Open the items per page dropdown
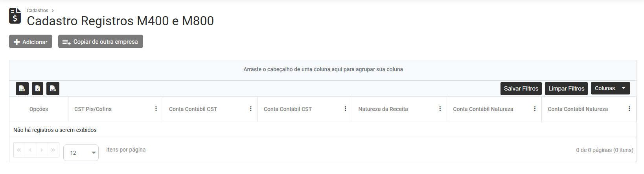The image size is (644, 174). (81, 153)
